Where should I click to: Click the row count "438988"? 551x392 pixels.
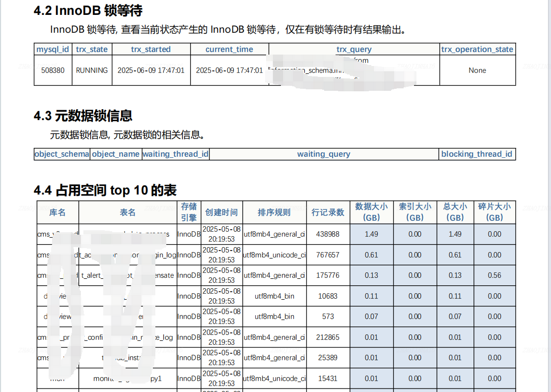pyautogui.click(x=328, y=234)
